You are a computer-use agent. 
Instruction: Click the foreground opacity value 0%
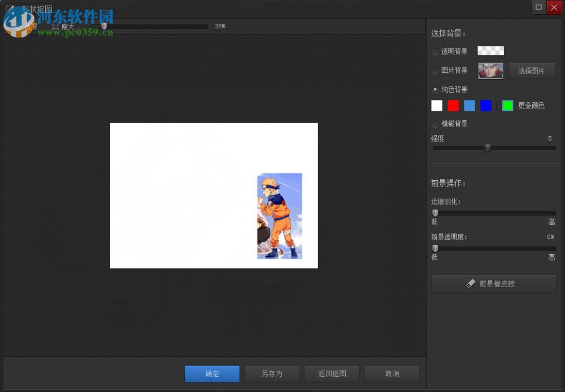pos(550,237)
